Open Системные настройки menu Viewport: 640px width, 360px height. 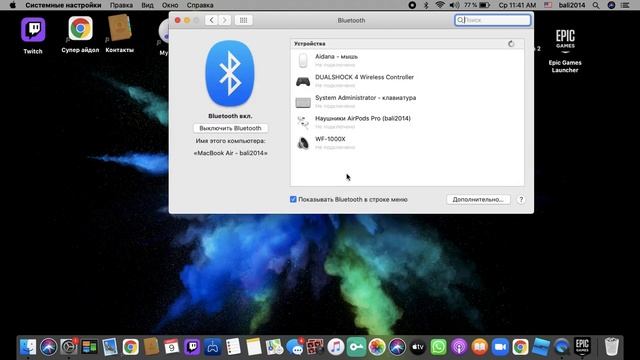(x=63, y=5)
